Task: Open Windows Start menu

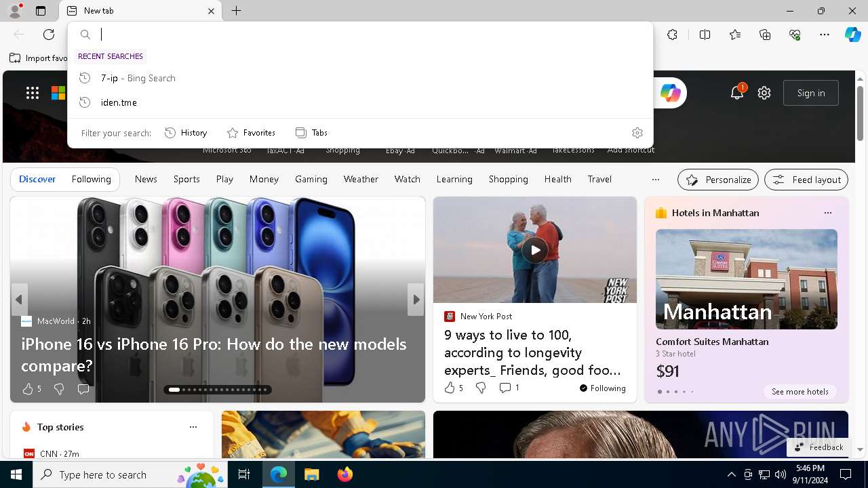Action: pos(16,474)
